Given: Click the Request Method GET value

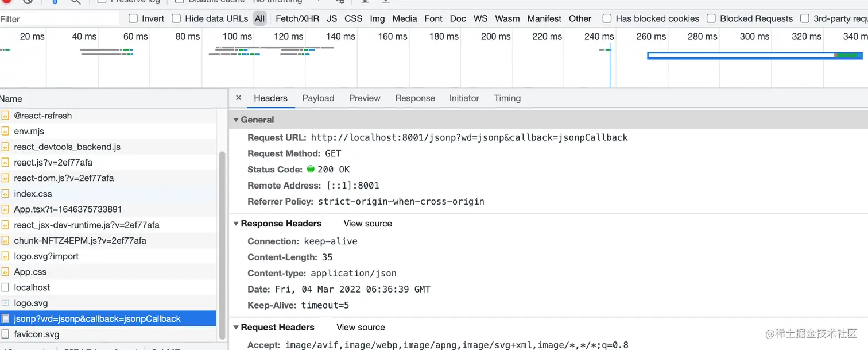Looking at the screenshot, I should tap(333, 153).
